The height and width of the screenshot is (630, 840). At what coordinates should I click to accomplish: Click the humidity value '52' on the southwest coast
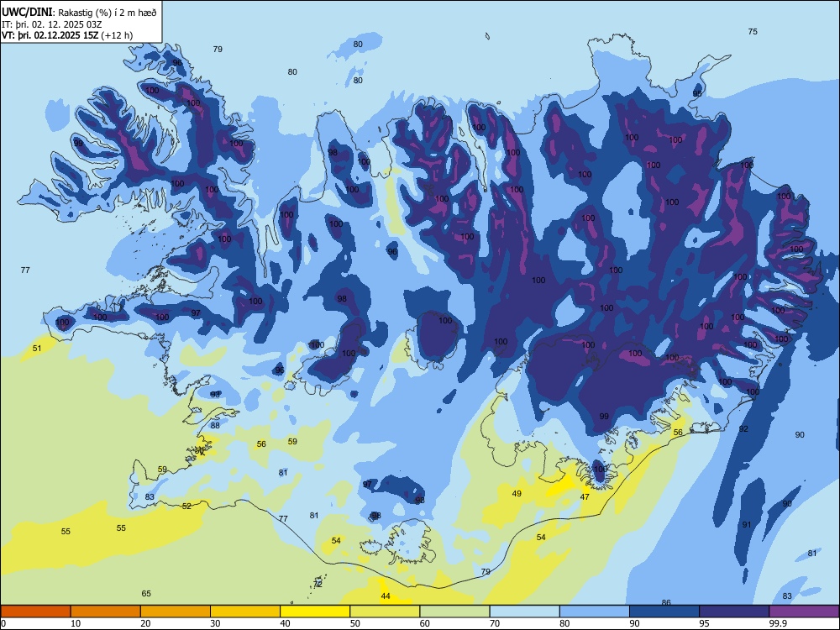pyautogui.click(x=186, y=506)
